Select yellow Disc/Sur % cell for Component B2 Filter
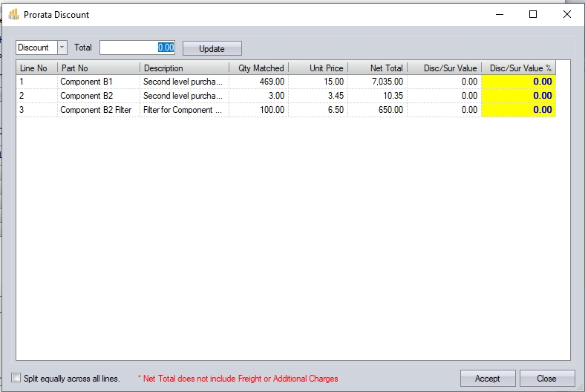The width and height of the screenshot is (585, 392). tap(519, 110)
